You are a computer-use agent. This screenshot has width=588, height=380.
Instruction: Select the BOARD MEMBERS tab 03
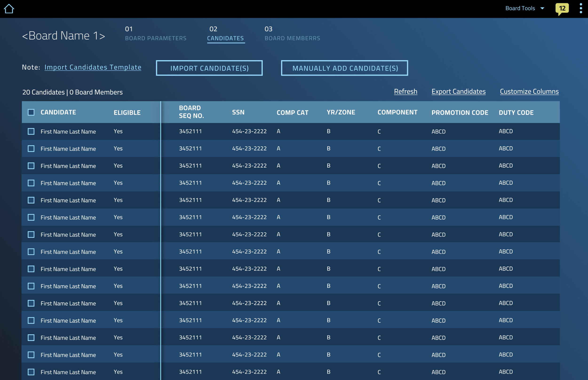click(292, 33)
